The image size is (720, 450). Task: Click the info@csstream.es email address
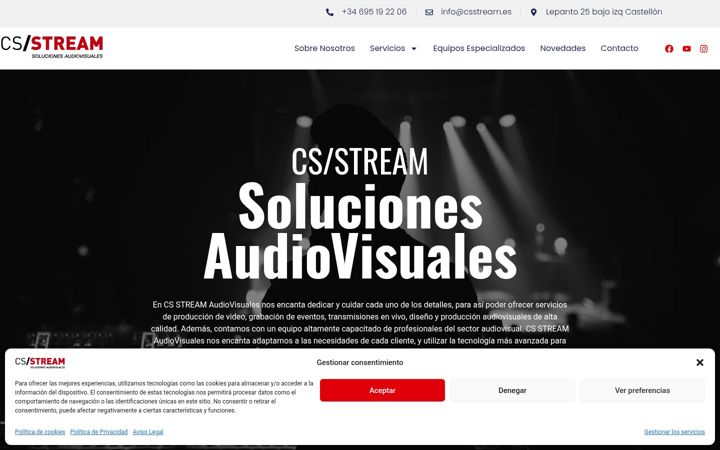pos(476,12)
